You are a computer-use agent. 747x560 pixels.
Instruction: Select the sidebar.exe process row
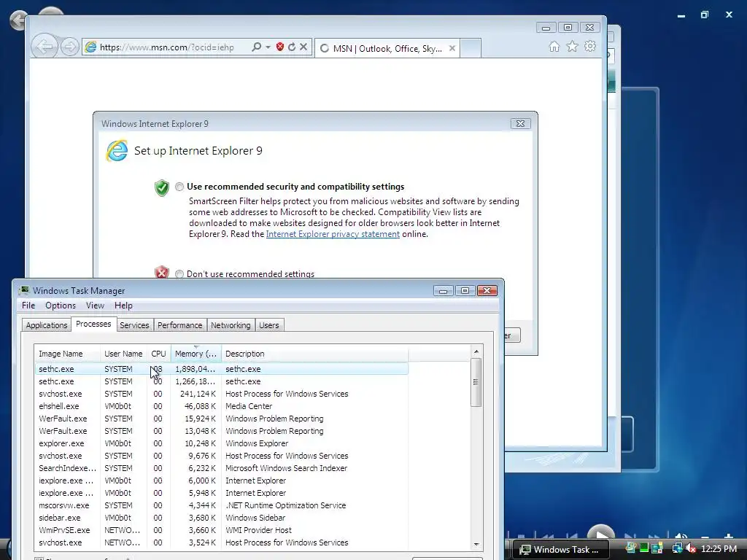222,518
